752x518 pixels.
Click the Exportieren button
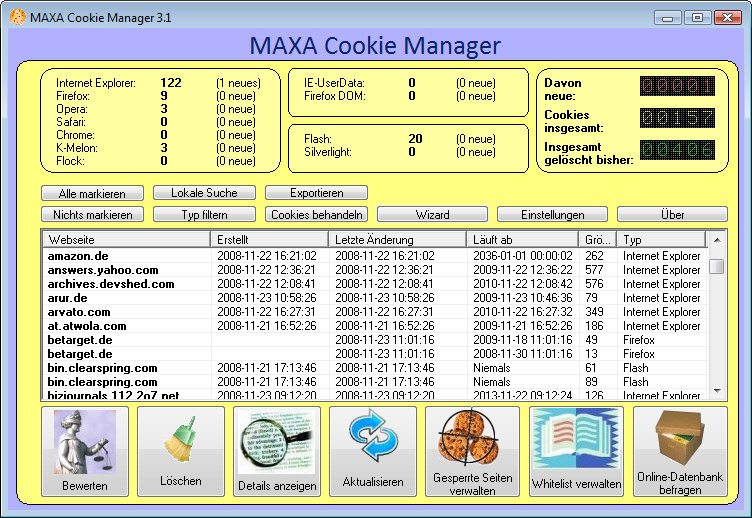pos(317,193)
